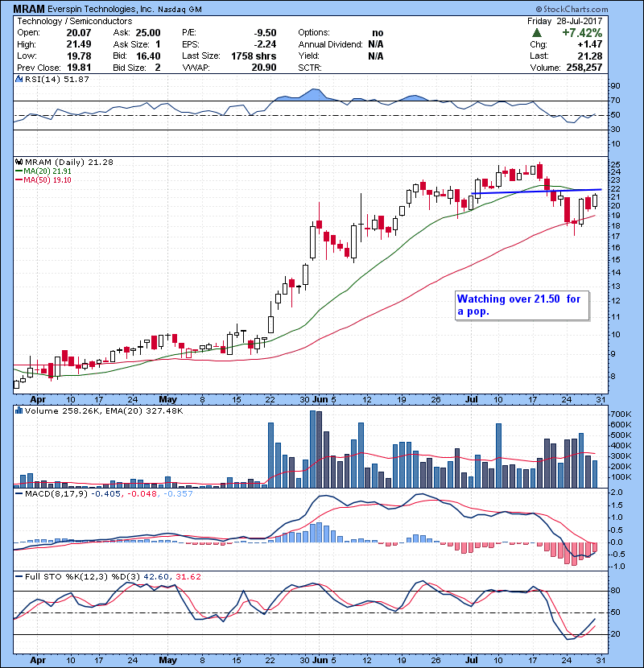This screenshot has height=668, width=644.
Task: Select the Last Size value 1758 shrs
Action: click(x=254, y=56)
